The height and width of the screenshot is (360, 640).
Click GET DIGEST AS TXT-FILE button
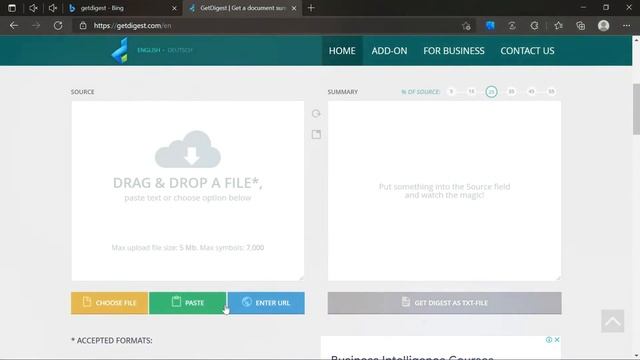coord(444,303)
